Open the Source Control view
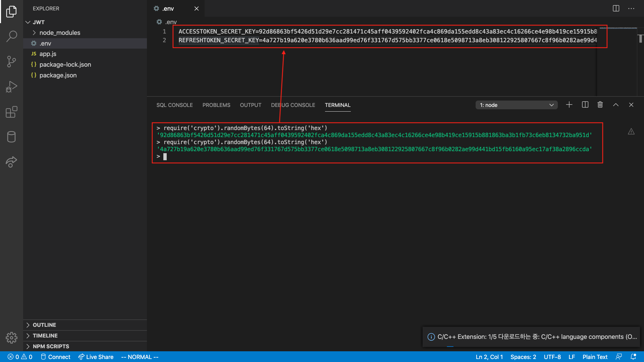Viewport: 644px width, 362px height. [x=11, y=61]
